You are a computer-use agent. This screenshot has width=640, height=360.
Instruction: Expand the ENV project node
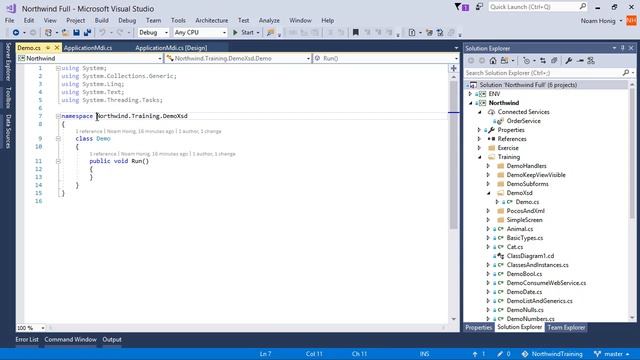click(470, 94)
